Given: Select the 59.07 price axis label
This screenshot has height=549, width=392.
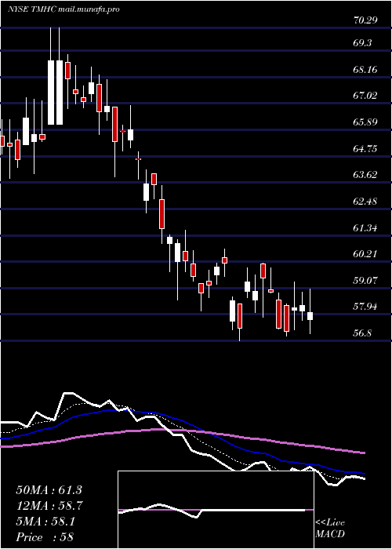Looking at the screenshot, I should coord(365,281).
